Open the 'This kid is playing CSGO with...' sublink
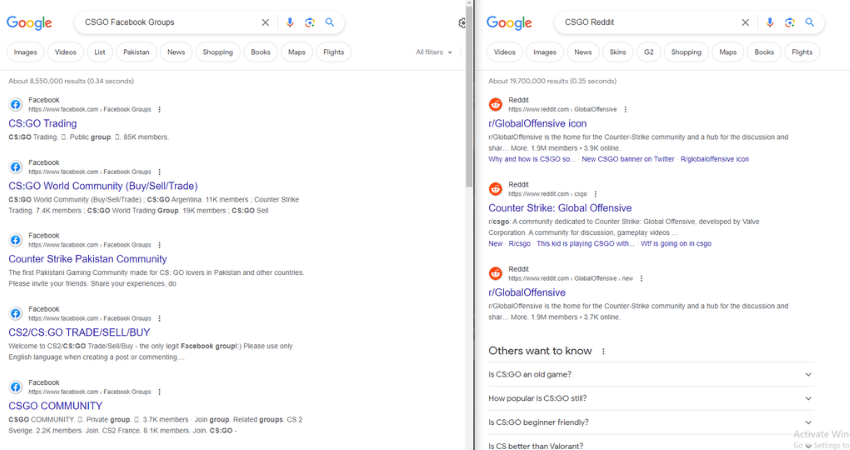 585,244
